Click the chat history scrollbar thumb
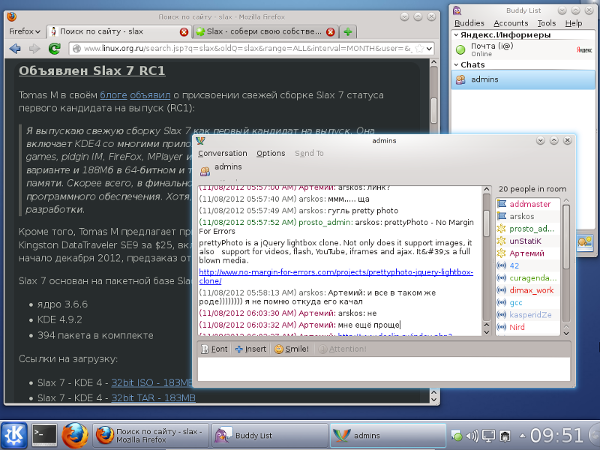The height and width of the screenshot is (450, 600). click(487, 223)
